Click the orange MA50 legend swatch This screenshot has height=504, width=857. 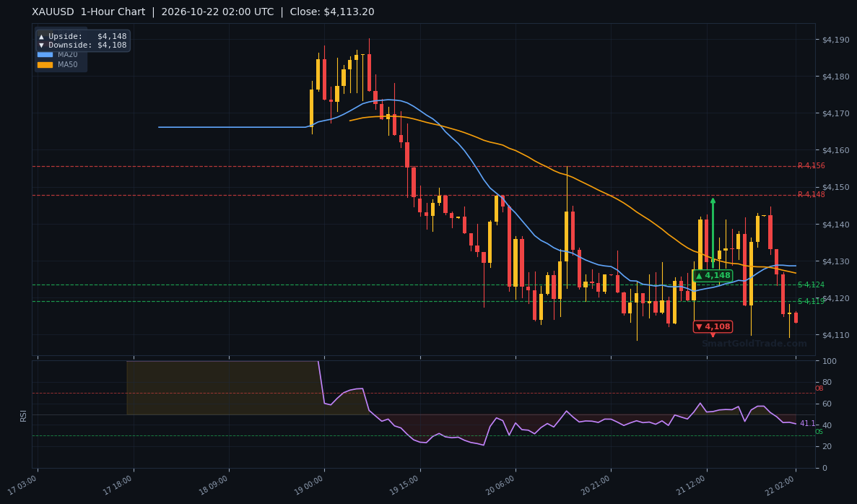point(45,64)
